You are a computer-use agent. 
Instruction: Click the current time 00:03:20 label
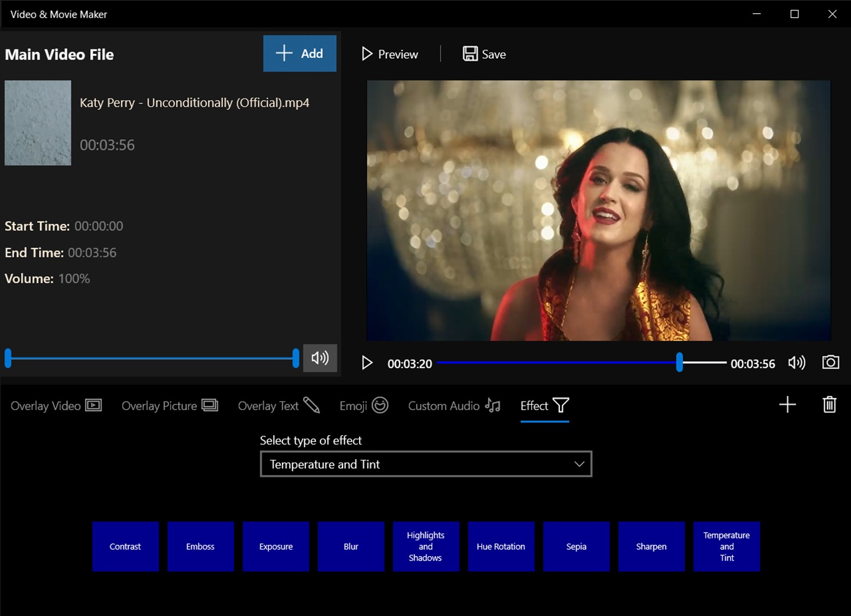(x=410, y=364)
